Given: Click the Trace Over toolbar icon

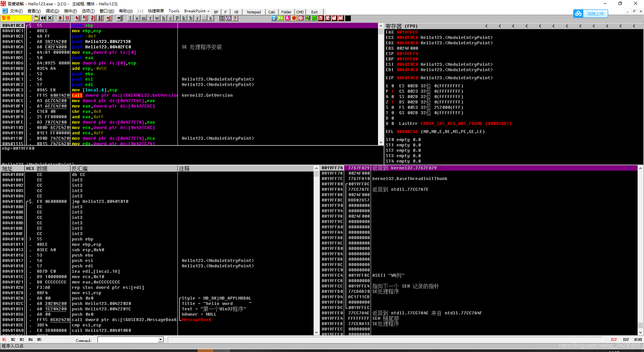Looking at the screenshot, I should (100, 18).
